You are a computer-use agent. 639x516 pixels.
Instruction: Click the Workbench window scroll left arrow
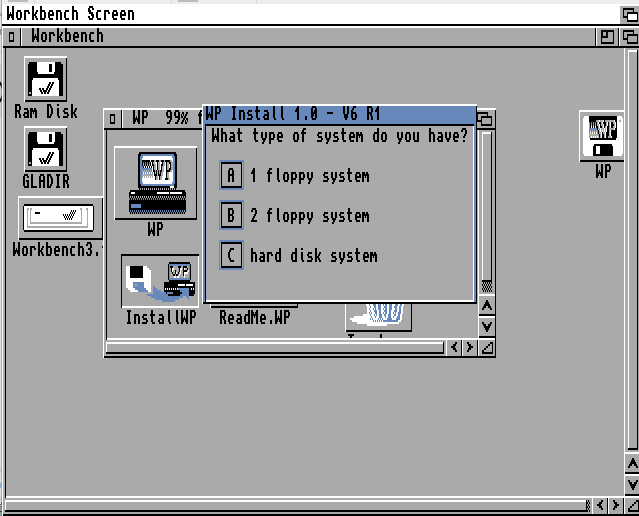tap(600, 505)
